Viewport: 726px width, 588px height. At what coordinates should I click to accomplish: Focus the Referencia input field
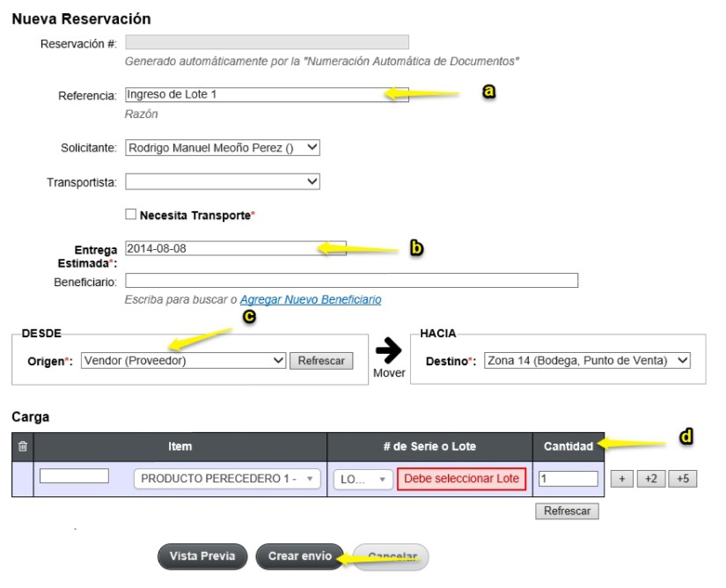pos(267,94)
